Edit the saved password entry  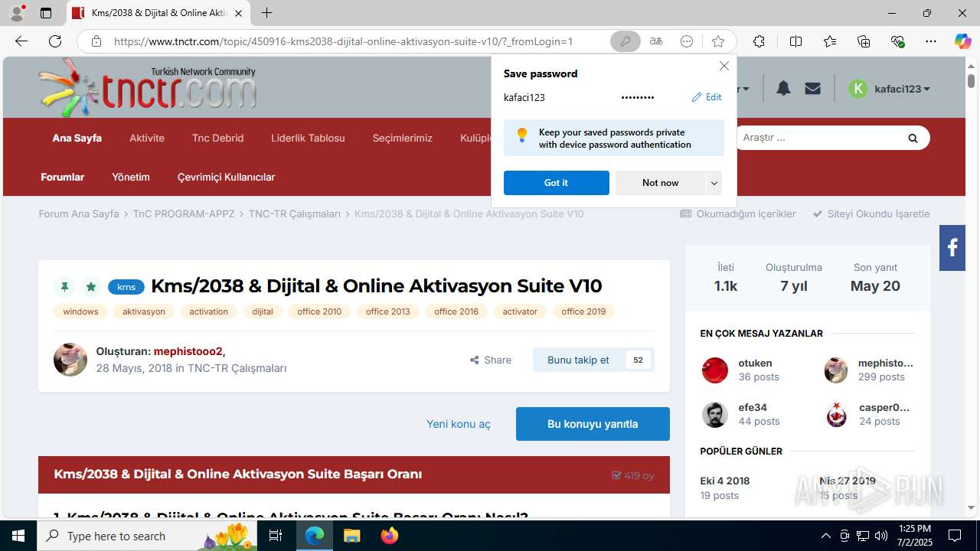pos(707,97)
